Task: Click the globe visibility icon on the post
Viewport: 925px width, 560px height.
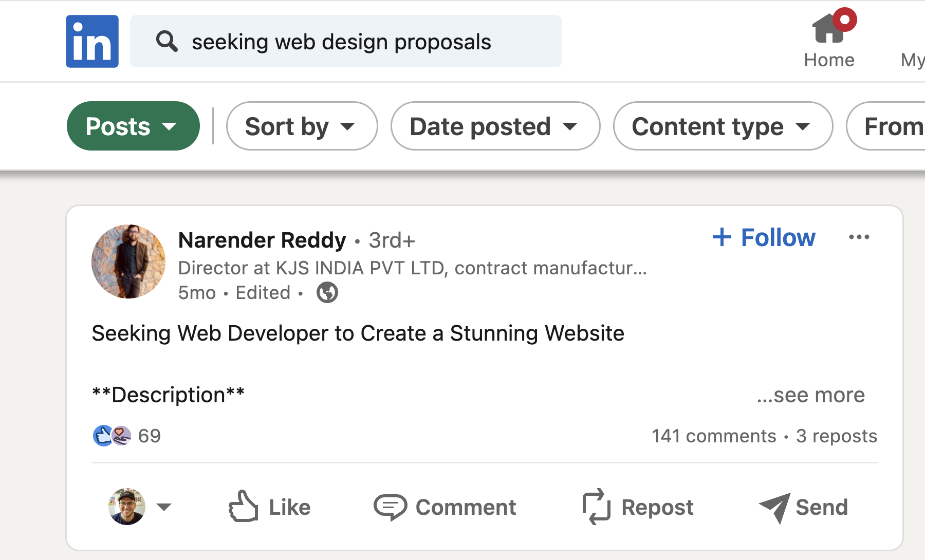Action: (327, 292)
